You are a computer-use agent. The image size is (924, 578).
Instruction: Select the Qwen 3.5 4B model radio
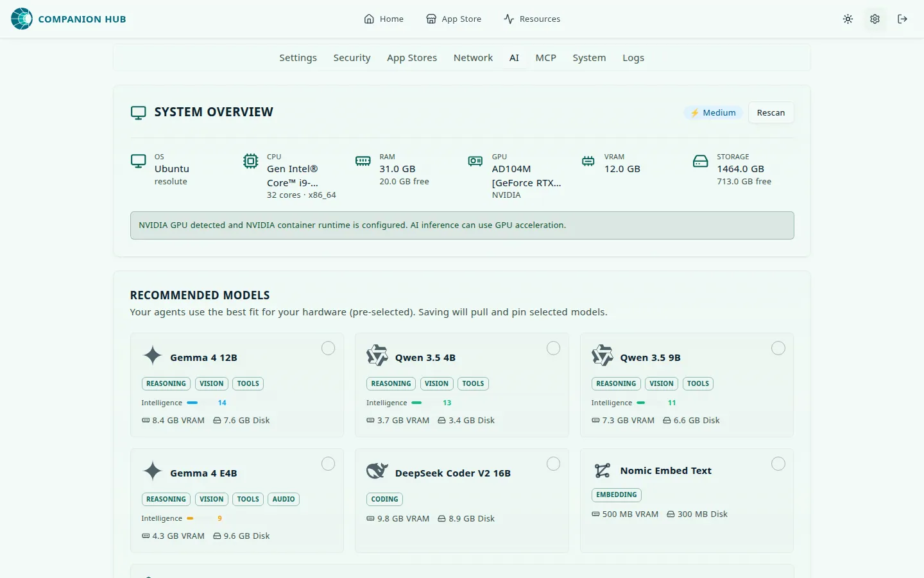point(553,348)
